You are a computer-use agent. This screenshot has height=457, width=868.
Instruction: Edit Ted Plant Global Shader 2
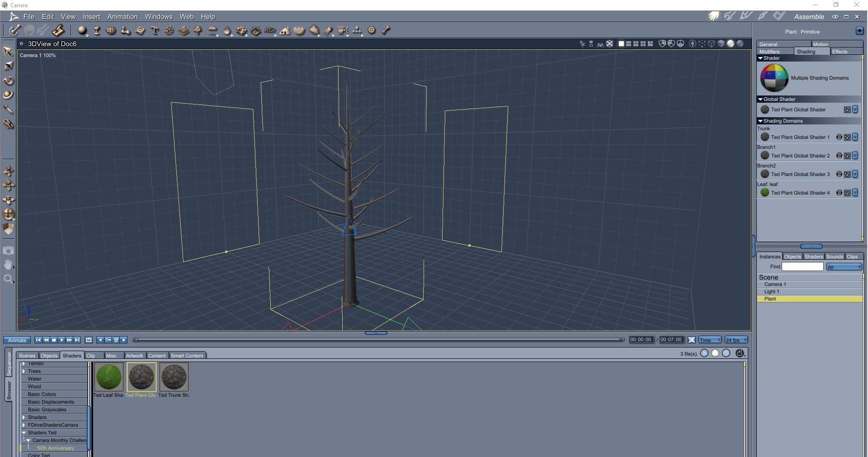point(847,156)
